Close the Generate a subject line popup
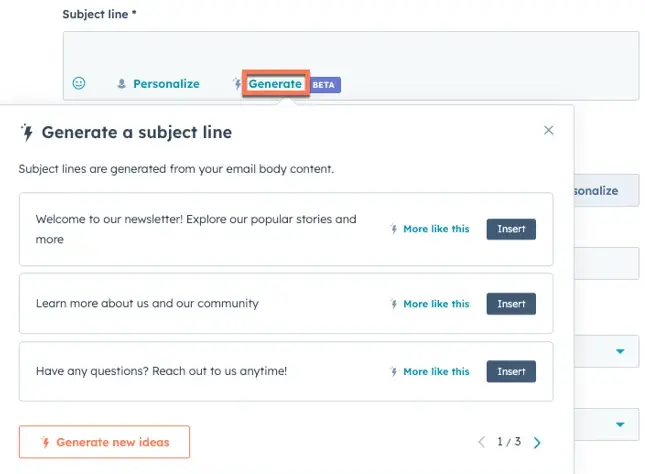The height and width of the screenshot is (474, 645). 548,130
